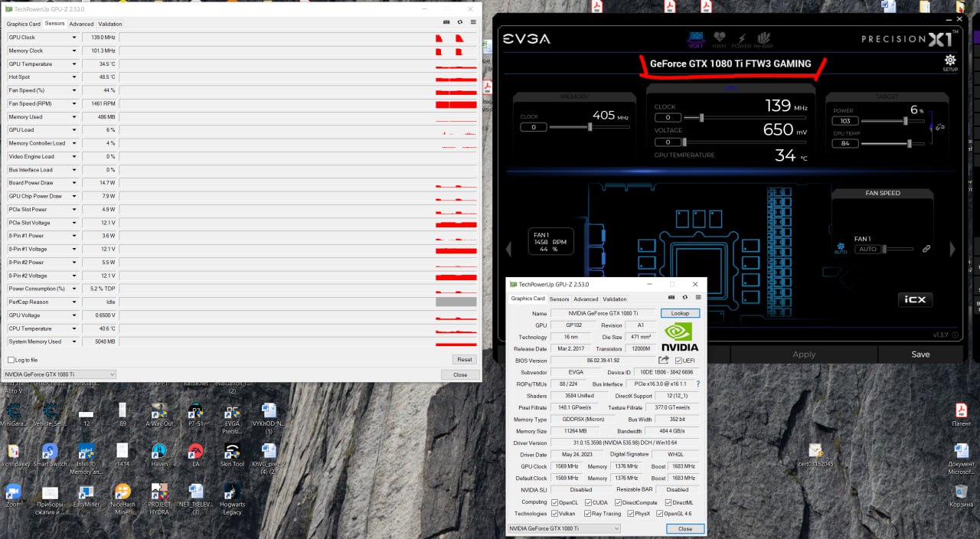Open the EA desktop shortcut
This screenshot has width=980, height=539.
pyautogui.click(x=196, y=454)
